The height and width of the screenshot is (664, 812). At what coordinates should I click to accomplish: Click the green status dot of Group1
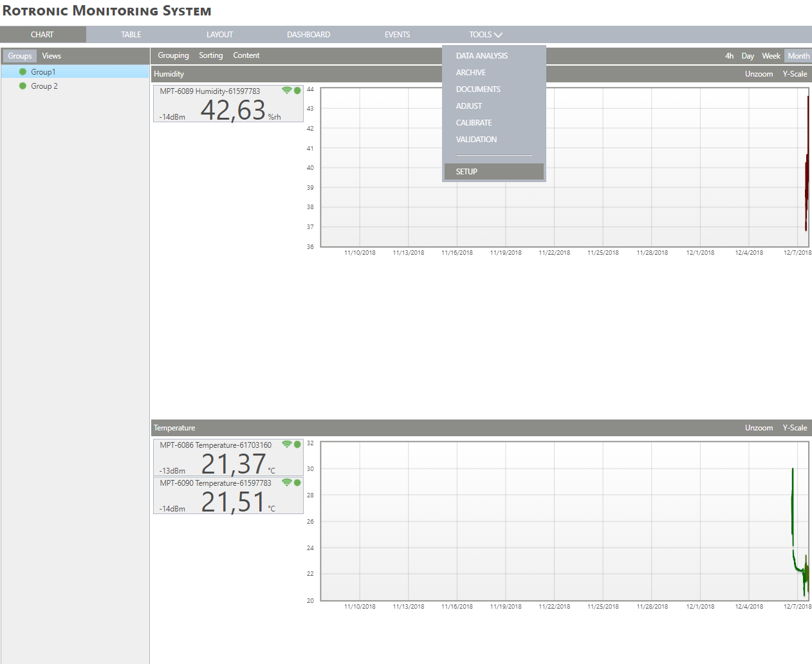pyautogui.click(x=23, y=72)
